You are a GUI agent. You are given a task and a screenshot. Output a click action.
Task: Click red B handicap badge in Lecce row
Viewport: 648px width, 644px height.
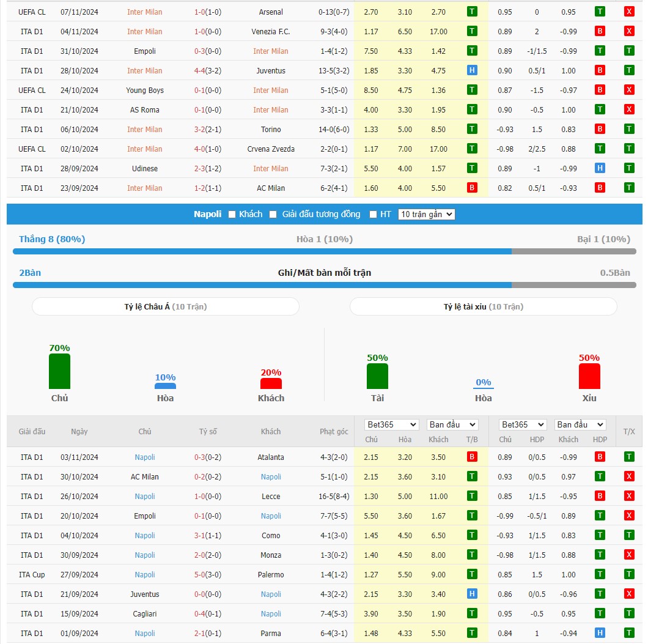click(x=599, y=496)
